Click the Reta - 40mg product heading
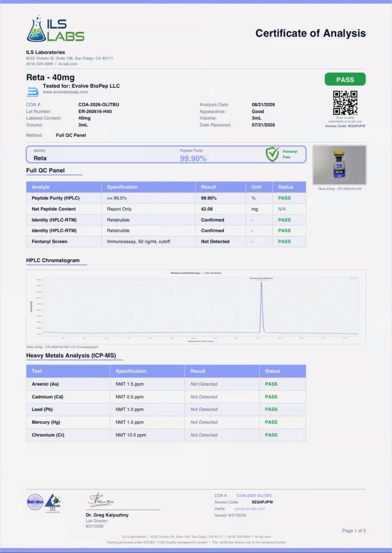The image size is (392, 553). (x=50, y=77)
